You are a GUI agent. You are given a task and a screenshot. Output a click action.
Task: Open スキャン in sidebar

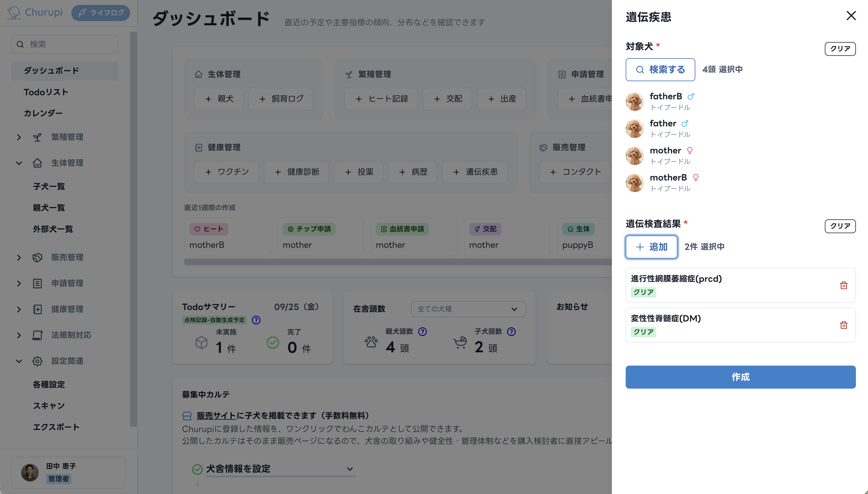(x=49, y=406)
